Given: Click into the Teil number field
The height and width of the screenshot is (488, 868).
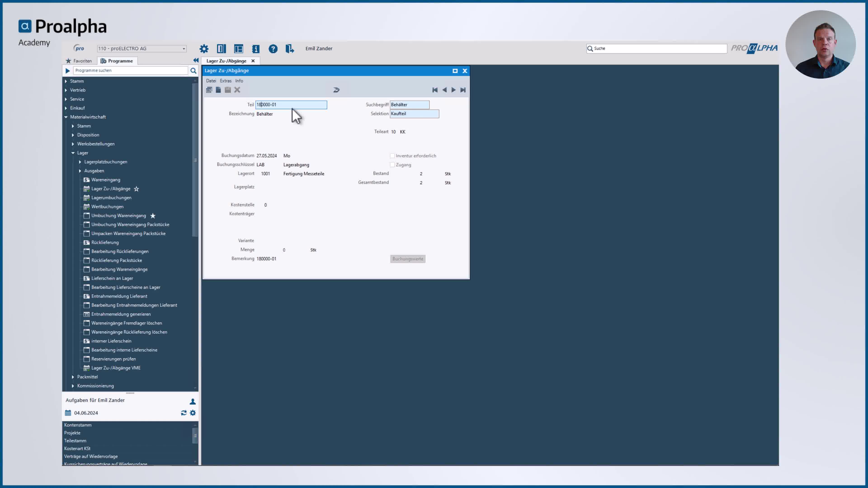Looking at the screenshot, I should coord(291,105).
